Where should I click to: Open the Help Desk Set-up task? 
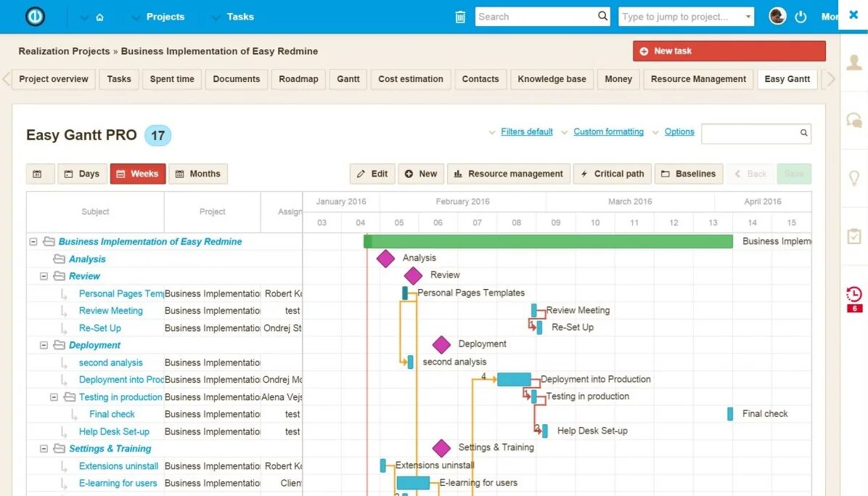tap(114, 431)
